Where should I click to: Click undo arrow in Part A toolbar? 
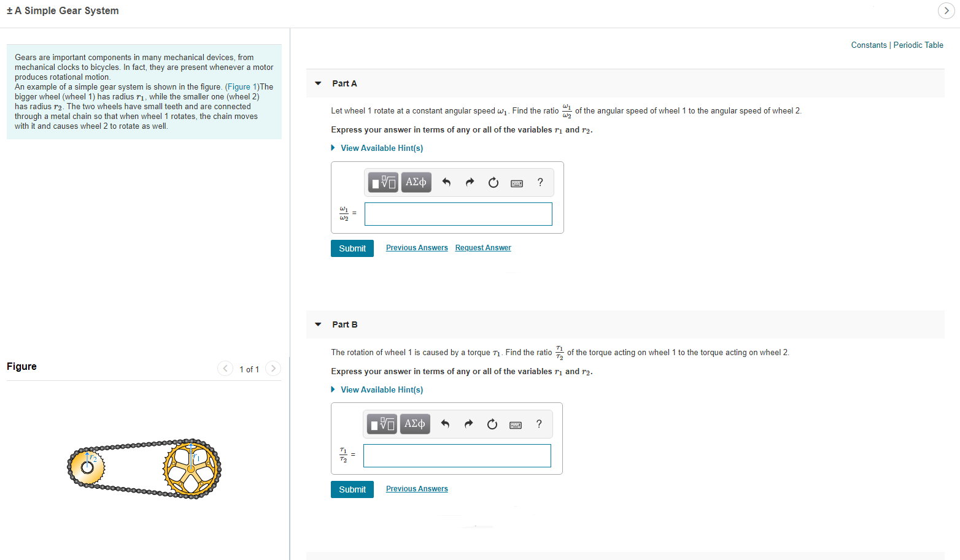[446, 182]
